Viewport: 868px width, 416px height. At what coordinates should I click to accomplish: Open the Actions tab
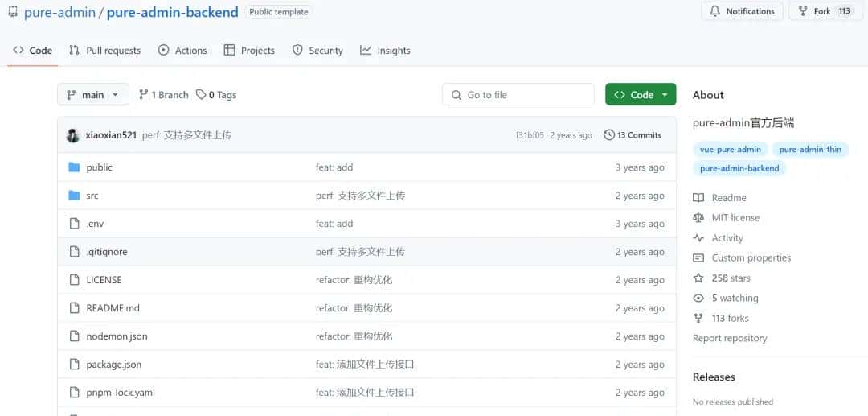click(x=182, y=51)
